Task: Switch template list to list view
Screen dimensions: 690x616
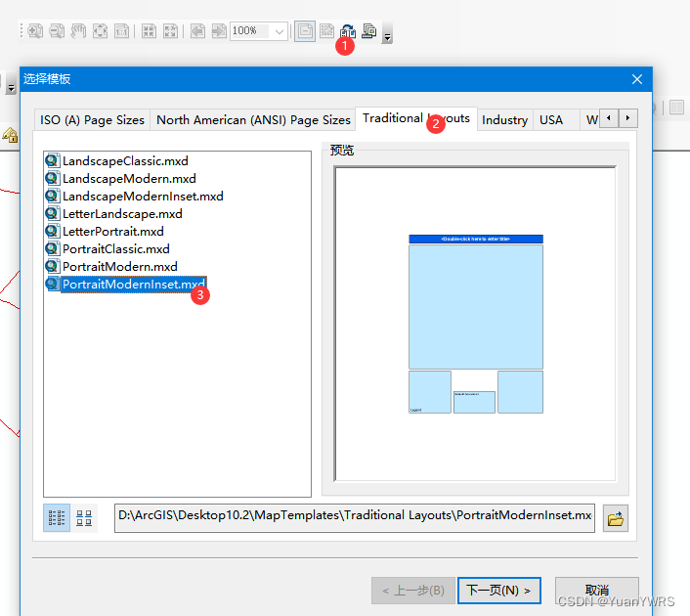Action: [x=57, y=518]
